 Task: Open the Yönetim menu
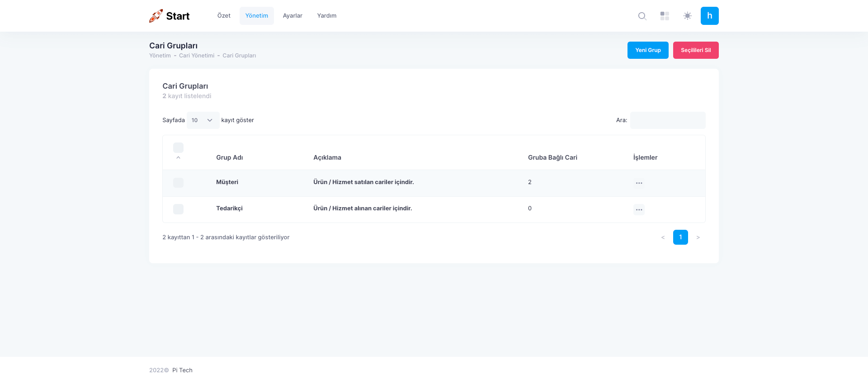256,16
